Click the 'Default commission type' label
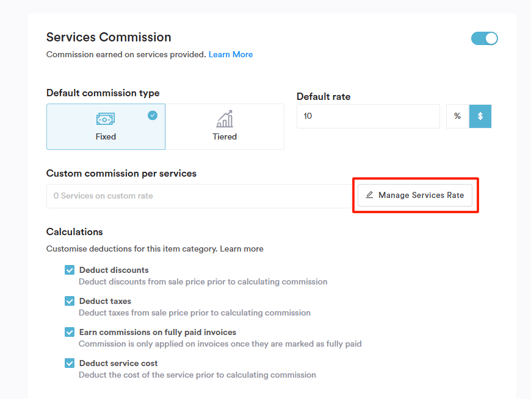531x399 pixels. pos(103,93)
